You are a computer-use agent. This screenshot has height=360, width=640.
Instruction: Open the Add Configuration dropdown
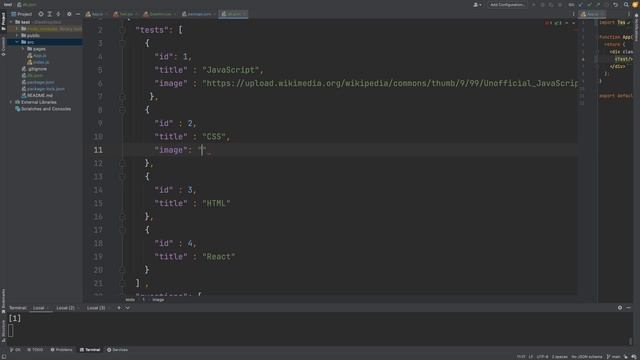(507, 4)
